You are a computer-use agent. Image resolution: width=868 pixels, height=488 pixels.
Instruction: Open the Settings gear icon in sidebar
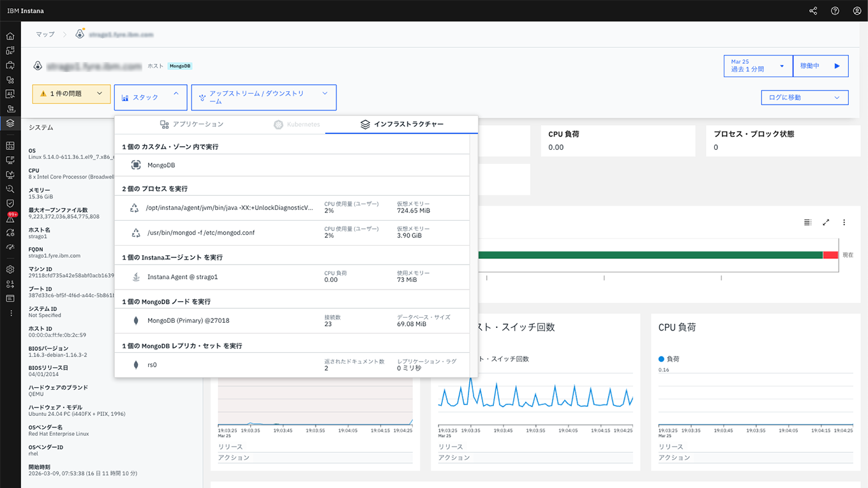click(10, 269)
